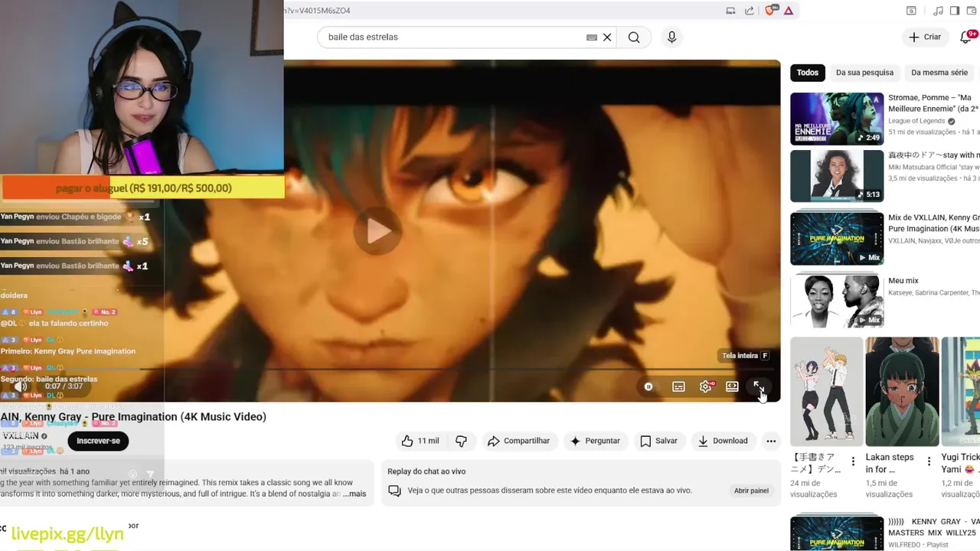The height and width of the screenshot is (551, 980).
Task: Select the 'Da sua pesquisa' filter chip
Action: pyautogui.click(x=864, y=73)
